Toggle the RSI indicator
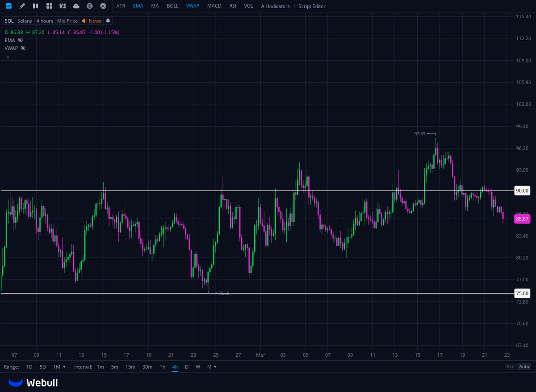The width and height of the screenshot is (536, 392). pos(233,6)
